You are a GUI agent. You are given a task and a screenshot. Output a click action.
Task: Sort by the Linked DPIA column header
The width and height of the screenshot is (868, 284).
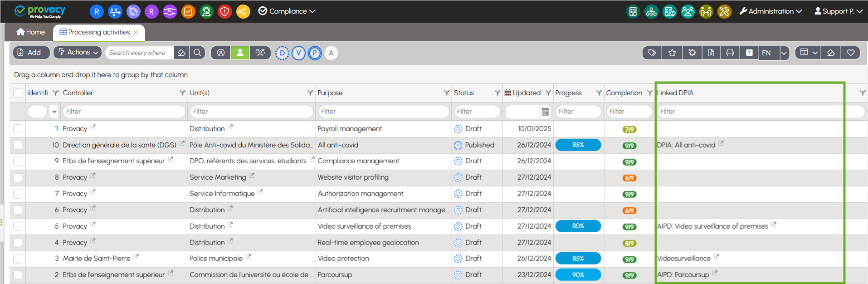[675, 93]
